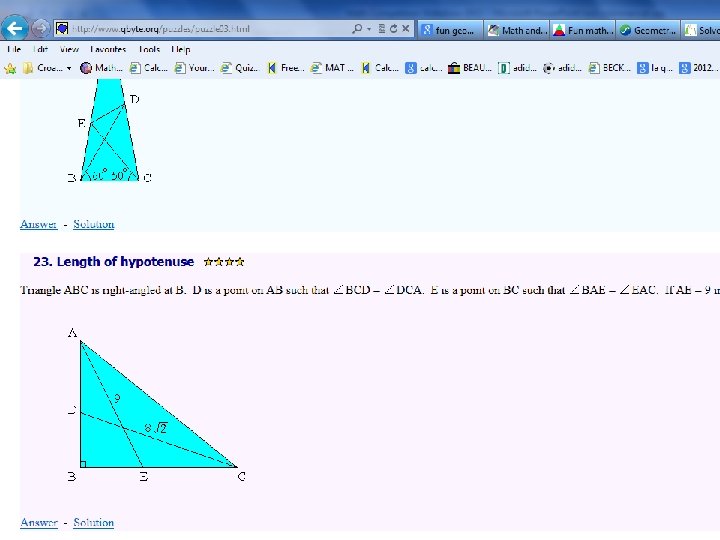Open the 'MAT ...' favorite
Screen dimensions: 720x540
click(x=332, y=68)
